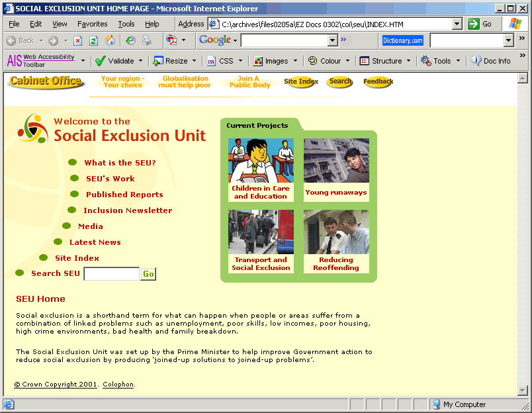Click the Go button beside Search SEU
The width and height of the screenshot is (532, 413).
148,274
